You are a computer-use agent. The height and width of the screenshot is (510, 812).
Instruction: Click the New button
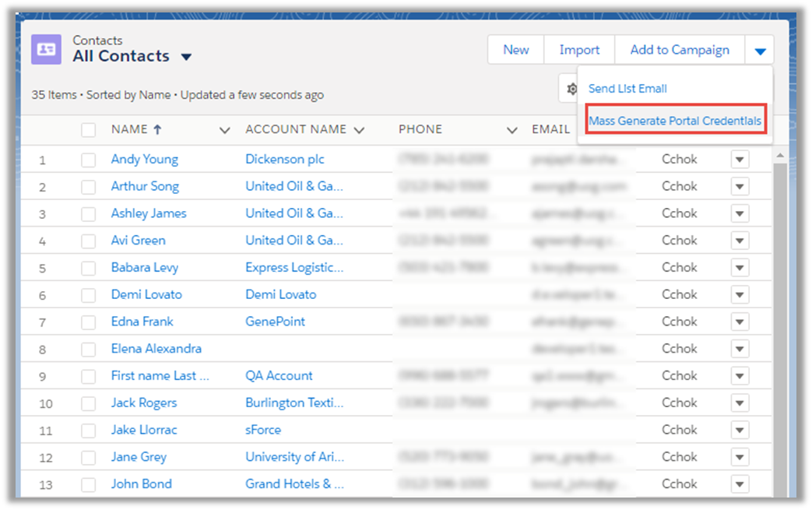(515, 50)
